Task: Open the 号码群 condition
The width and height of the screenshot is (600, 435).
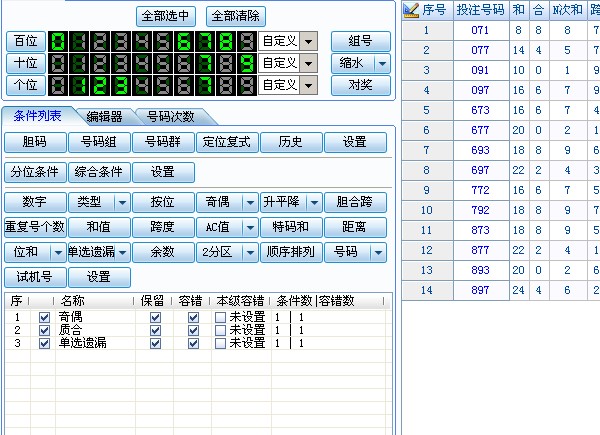Action: [163, 142]
